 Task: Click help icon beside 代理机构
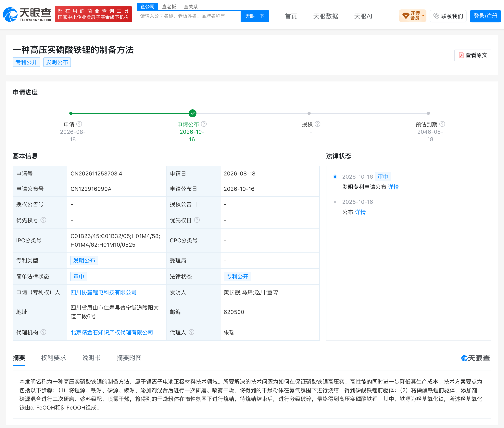coord(43,332)
